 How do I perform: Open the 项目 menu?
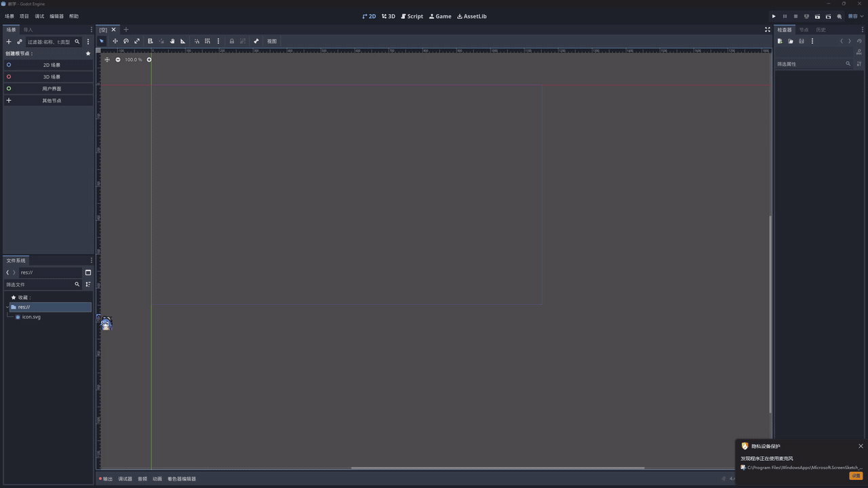(24, 16)
